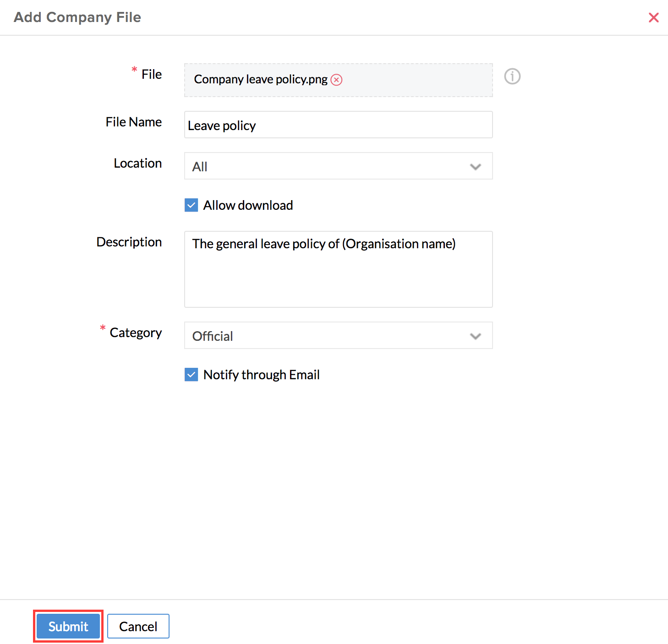Click the "Location" field label
This screenshot has width=668, height=644.
tap(137, 163)
